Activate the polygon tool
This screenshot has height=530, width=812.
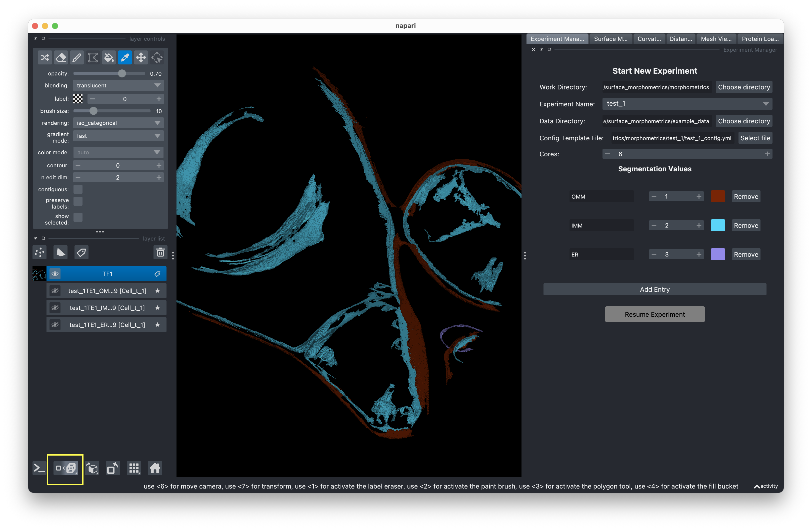(x=93, y=58)
